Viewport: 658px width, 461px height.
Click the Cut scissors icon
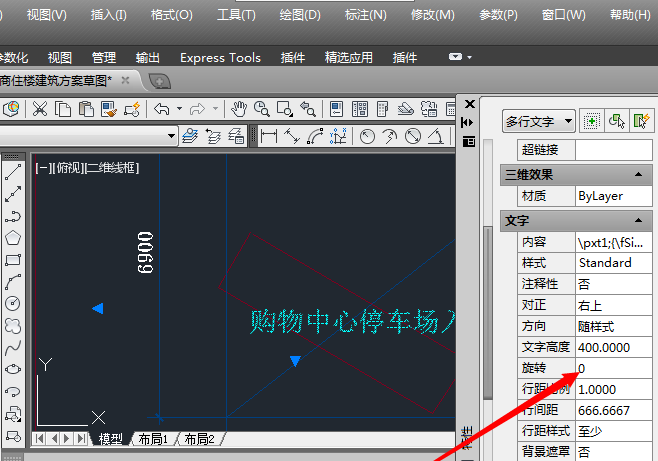coord(40,109)
